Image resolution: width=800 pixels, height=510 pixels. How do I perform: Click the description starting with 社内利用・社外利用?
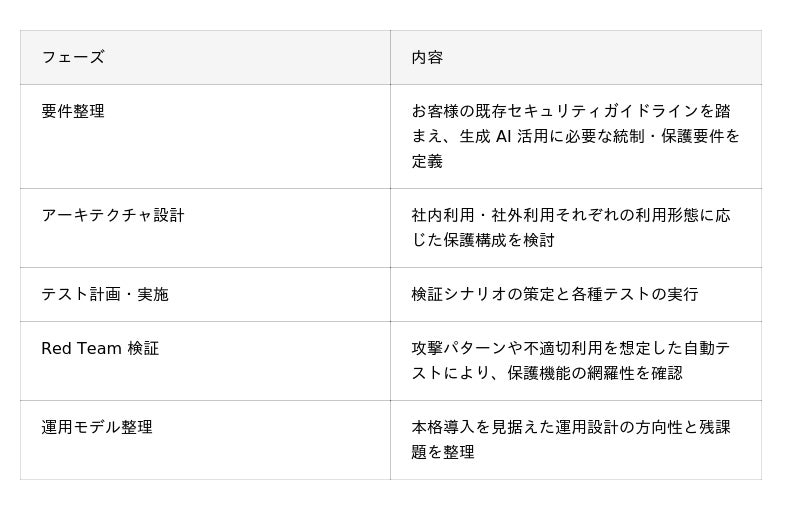pos(571,227)
